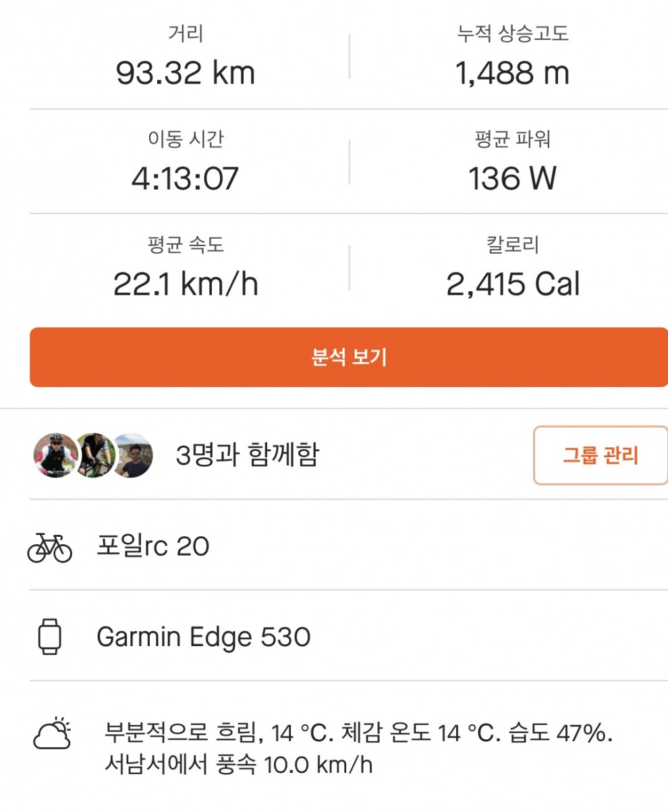Select the 포일rc 20 bike name
The height and width of the screenshot is (812, 668).
coord(153,546)
